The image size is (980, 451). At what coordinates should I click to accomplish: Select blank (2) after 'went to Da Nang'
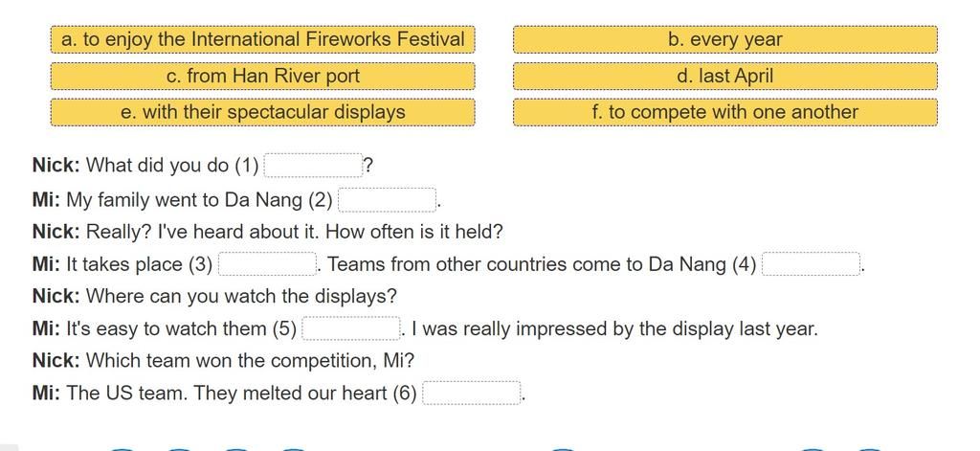pos(387,200)
